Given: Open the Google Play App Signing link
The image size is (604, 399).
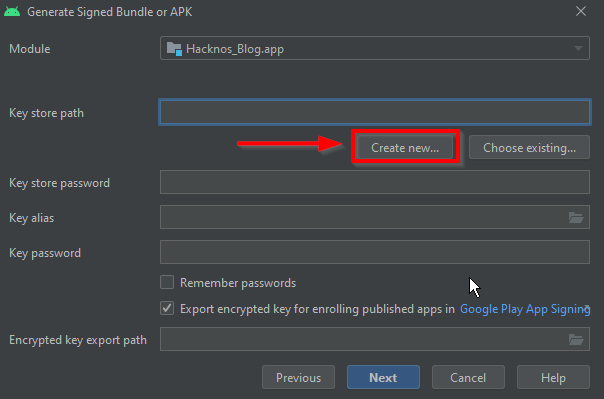Looking at the screenshot, I should pyautogui.click(x=525, y=309).
